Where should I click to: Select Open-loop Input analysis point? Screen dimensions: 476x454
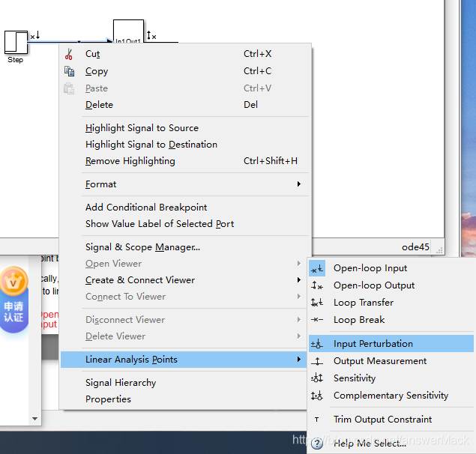coord(391,268)
